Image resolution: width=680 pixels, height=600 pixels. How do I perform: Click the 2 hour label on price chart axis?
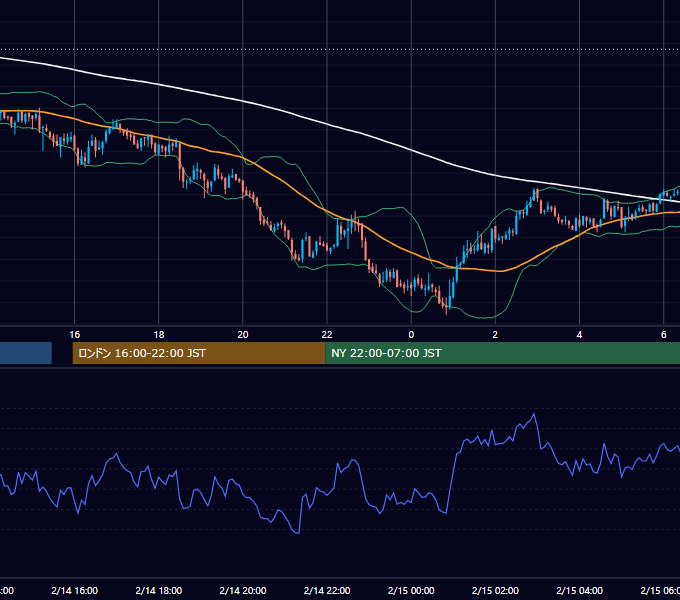tap(495, 334)
